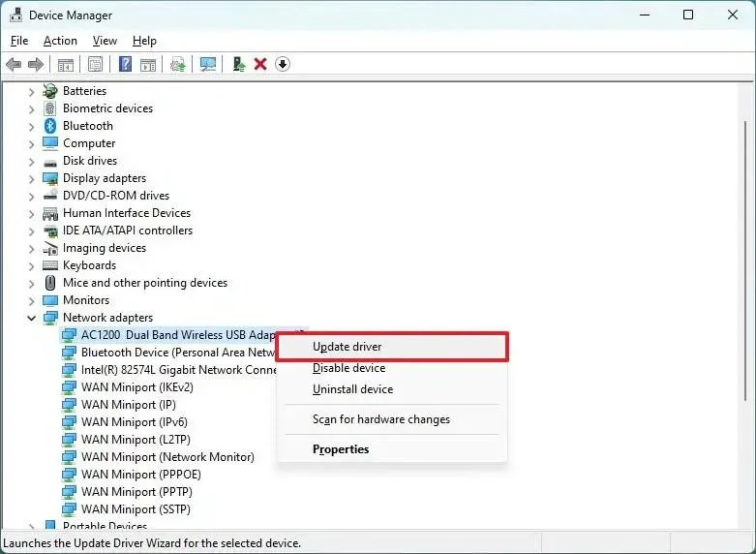Click the Mice and other pointing devices icon
Viewport: 756px width, 554px height.
[50, 283]
